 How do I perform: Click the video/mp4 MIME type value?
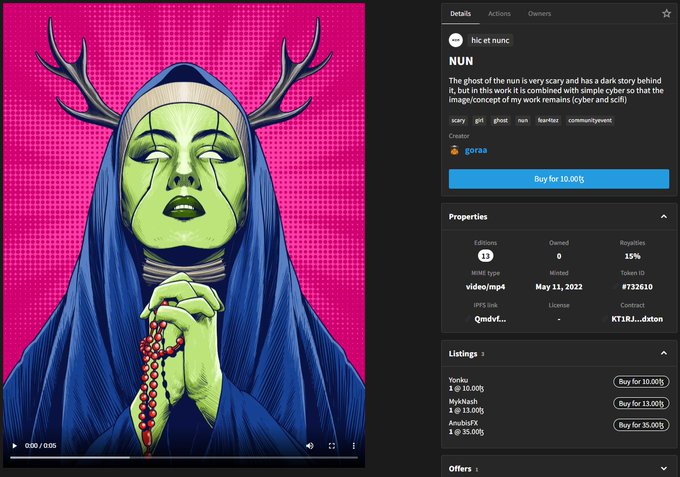(485, 287)
